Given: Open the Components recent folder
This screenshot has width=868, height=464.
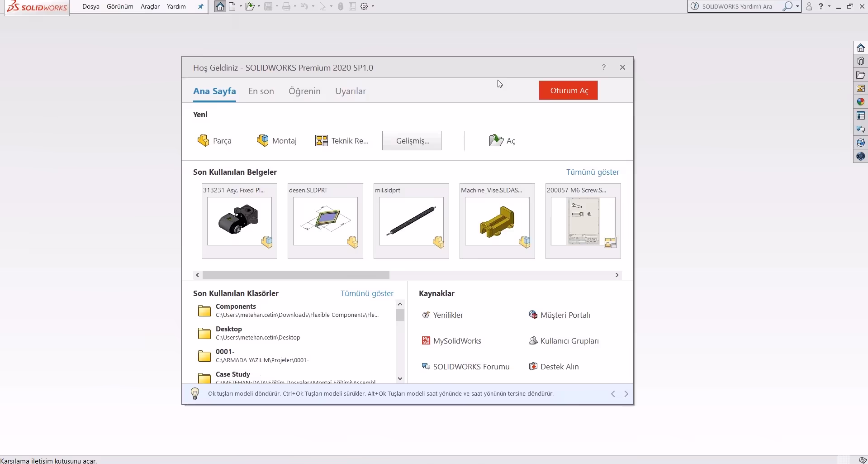Looking at the screenshot, I should tap(288, 311).
